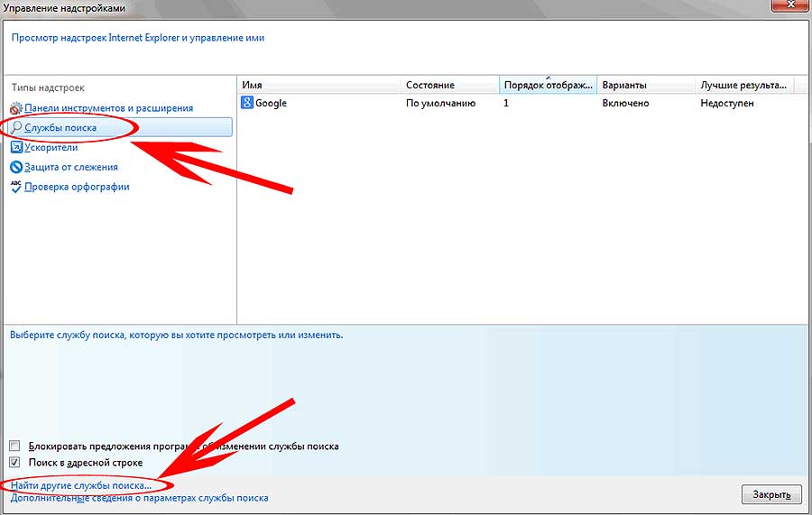The width and height of the screenshot is (812, 515).
Task: Sort by the Состояние column header
Action: (x=450, y=85)
